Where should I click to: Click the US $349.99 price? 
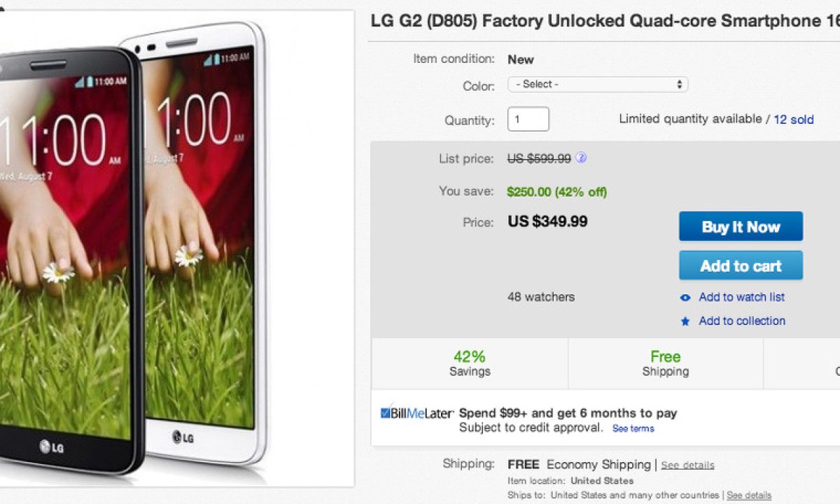tap(547, 223)
